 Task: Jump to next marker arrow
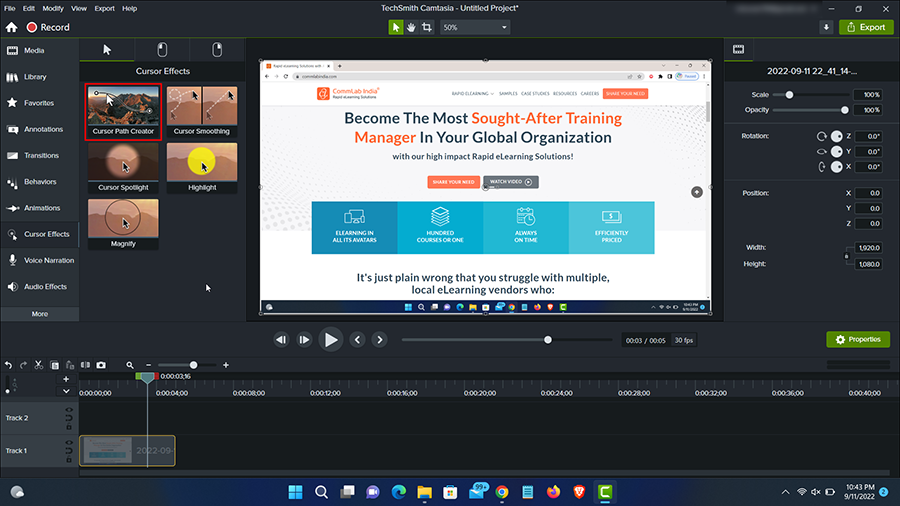[379, 340]
